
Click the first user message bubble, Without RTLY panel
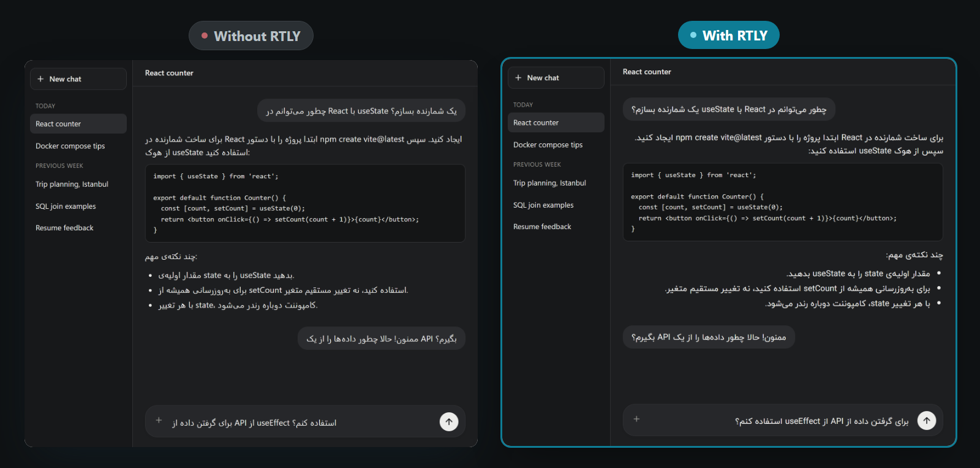(361, 111)
